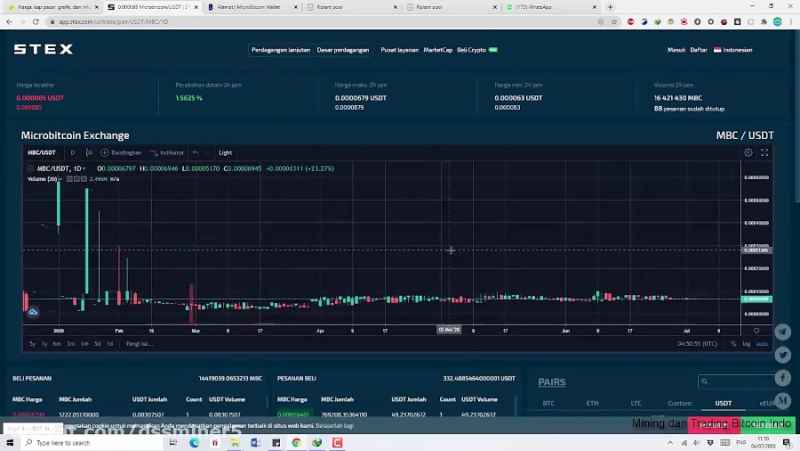This screenshot has height=451, width=800.
Task: Switch to the BTC pairs tab
Action: 548,403
